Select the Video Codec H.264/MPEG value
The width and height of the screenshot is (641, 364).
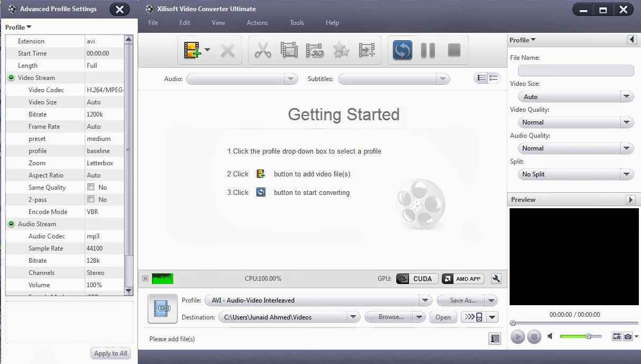point(104,90)
